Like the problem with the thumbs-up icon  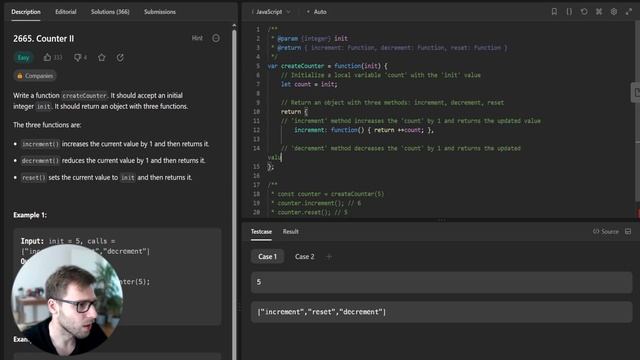tap(47, 58)
